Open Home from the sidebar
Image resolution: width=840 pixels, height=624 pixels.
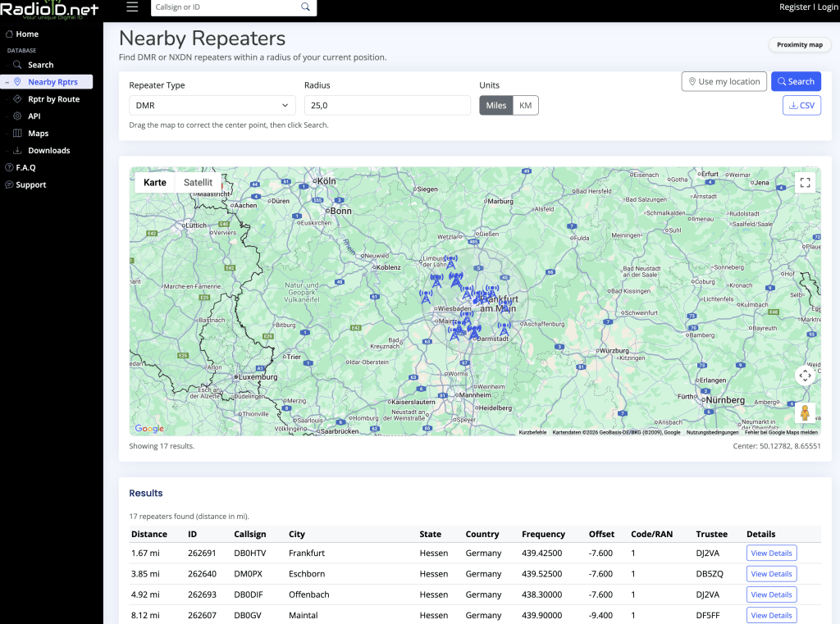[27, 34]
